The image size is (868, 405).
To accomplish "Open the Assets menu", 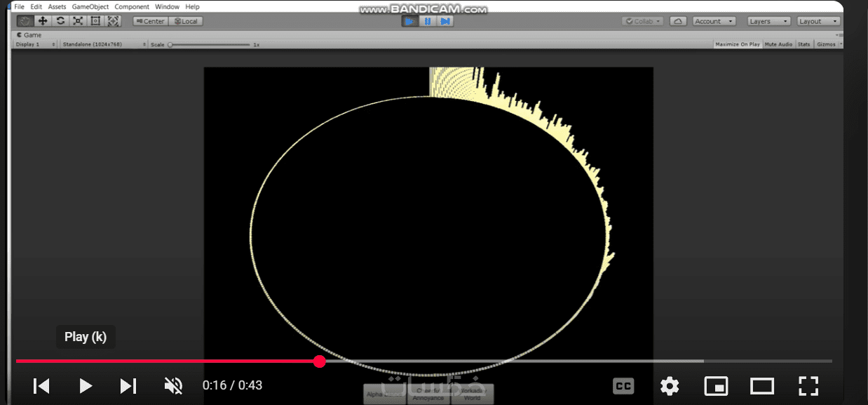I will pos(57,6).
